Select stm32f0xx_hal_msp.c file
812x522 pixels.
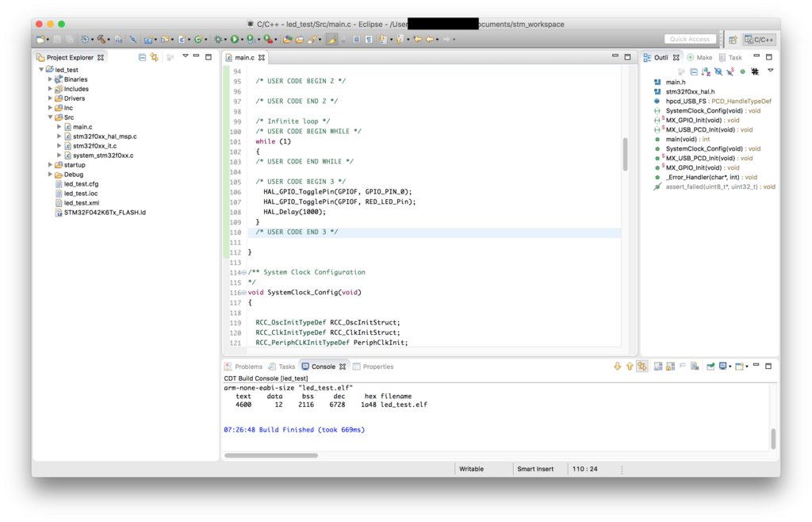click(105, 136)
